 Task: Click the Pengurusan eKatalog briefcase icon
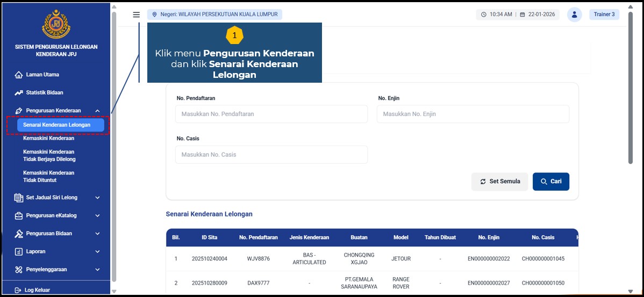19,216
